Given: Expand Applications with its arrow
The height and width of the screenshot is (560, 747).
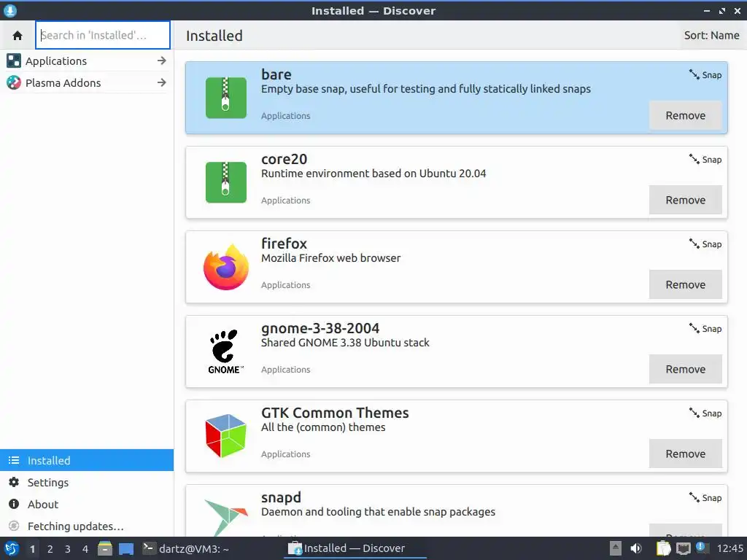Looking at the screenshot, I should (x=162, y=61).
